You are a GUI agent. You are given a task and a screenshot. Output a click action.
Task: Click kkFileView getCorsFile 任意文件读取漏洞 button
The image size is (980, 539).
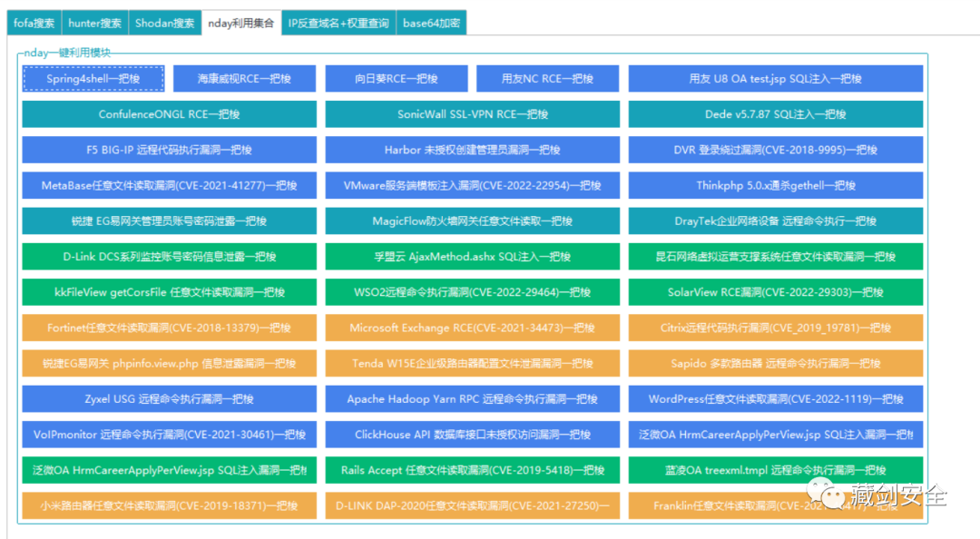[x=170, y=292]
